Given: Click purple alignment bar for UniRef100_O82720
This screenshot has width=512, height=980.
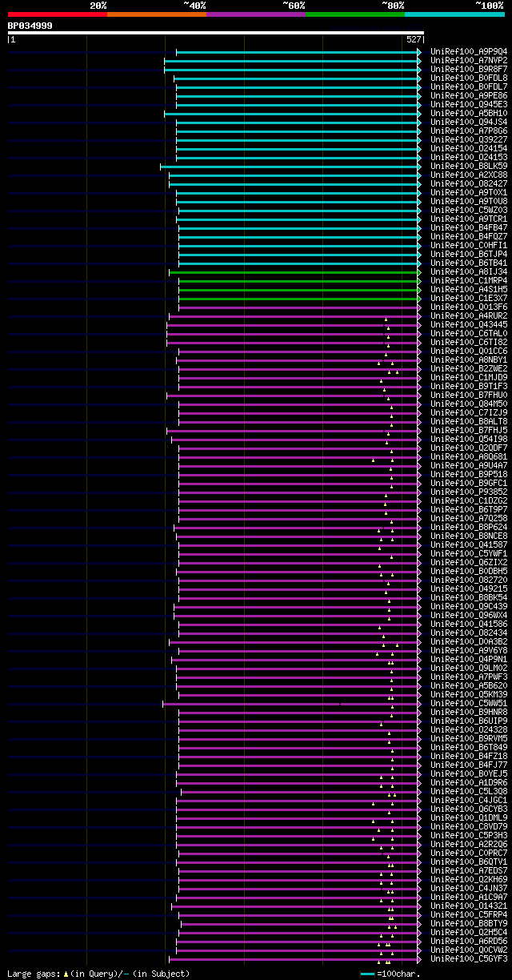Looking at the screenshot, I should tap(299, 580).
